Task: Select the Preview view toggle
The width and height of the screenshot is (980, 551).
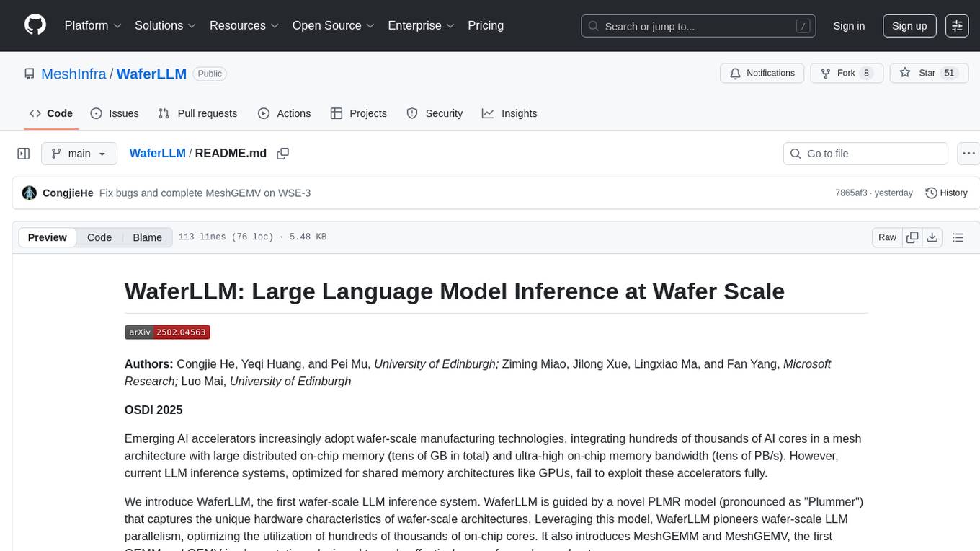Action: (x=48, y=237)
